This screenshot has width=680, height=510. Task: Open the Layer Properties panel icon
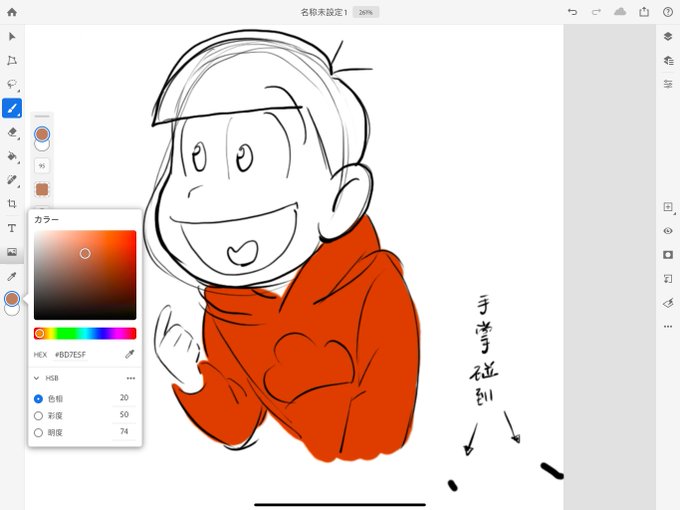[x=668, y=60]
